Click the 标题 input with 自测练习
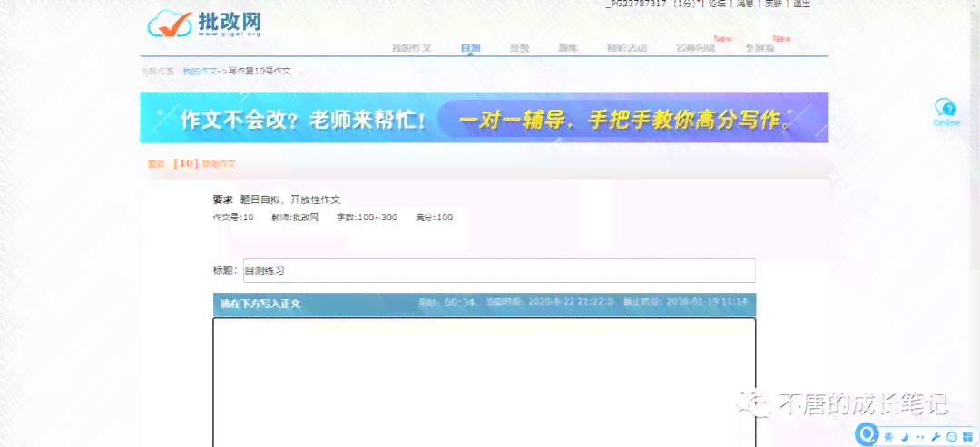Image resolution: width=980 pixels, height=447 pixels. point(499,270)
